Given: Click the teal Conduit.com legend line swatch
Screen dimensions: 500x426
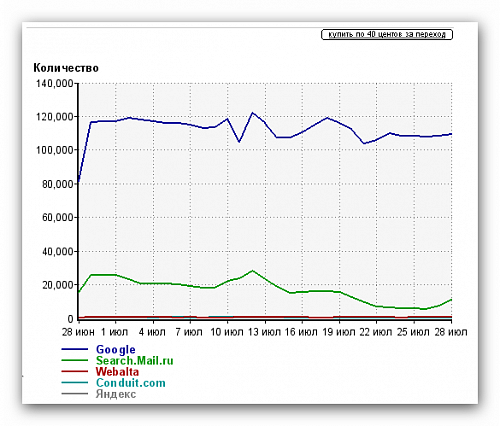Looking at the screenshot, I should (x=75, y=382).
